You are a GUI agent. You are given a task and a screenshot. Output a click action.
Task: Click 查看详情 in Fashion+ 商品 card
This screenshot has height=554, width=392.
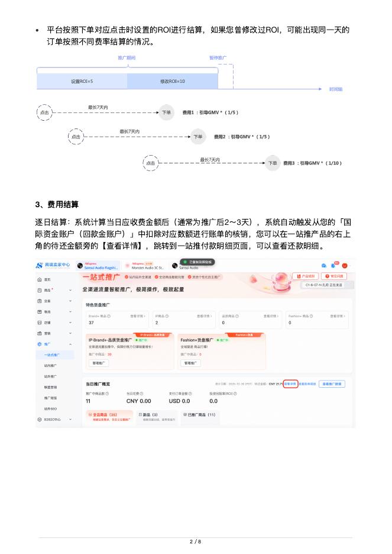tap(338, 316)
